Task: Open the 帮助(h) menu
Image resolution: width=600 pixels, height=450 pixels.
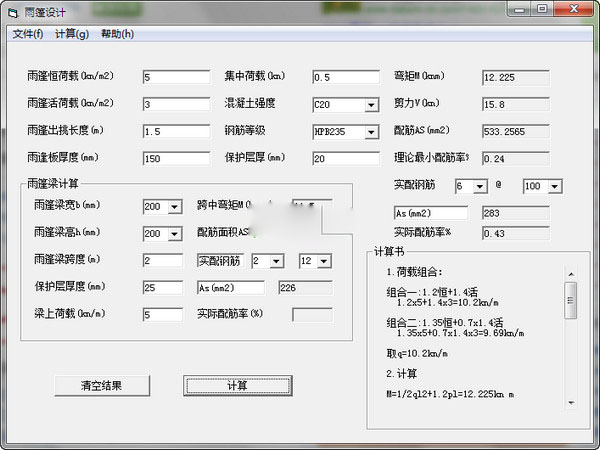Action: 117,34
